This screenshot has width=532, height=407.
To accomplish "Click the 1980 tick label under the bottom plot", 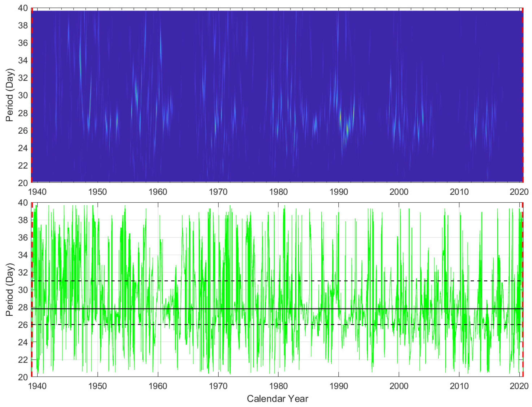I will [x=278, y=386].
